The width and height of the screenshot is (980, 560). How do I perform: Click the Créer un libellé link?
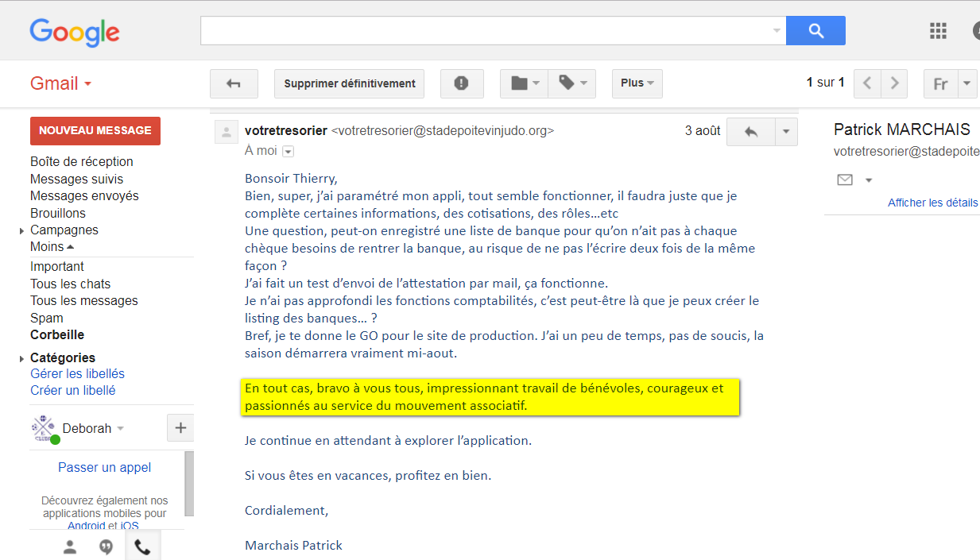click(73, 390)
